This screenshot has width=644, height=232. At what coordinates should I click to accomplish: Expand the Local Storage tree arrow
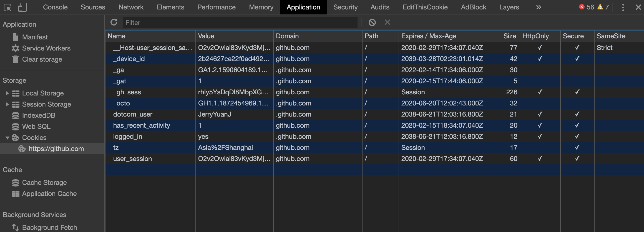pos(7,93)
